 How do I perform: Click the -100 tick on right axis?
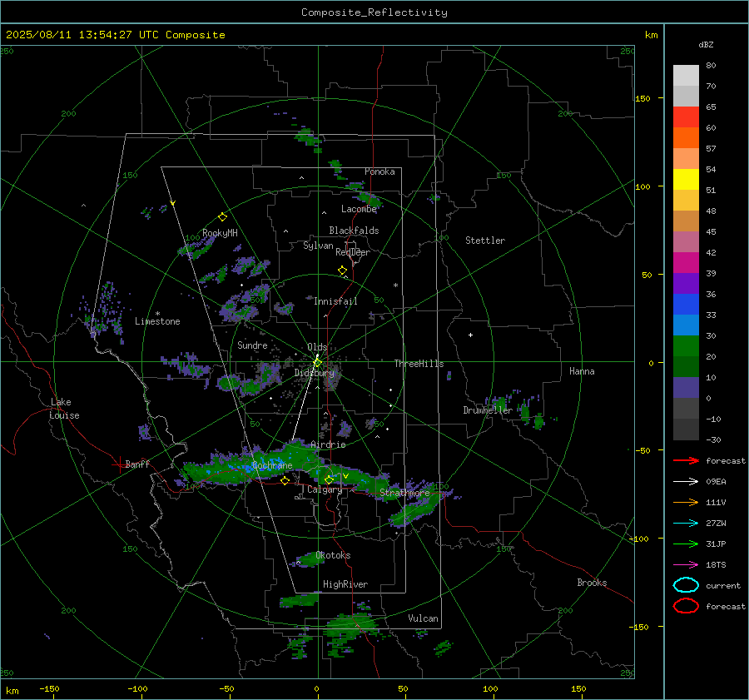pos(639,539)
